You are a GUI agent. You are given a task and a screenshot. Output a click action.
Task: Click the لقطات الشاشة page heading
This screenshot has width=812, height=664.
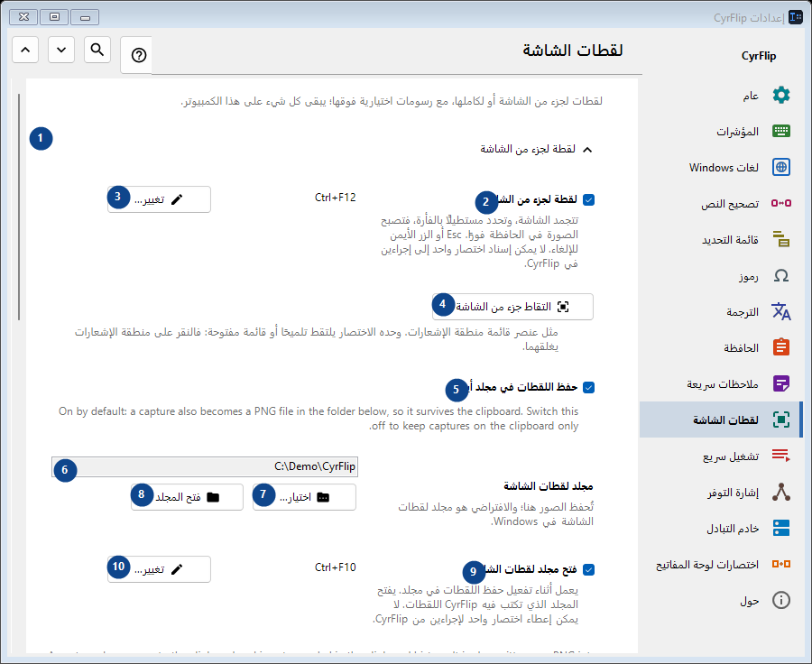573,51
